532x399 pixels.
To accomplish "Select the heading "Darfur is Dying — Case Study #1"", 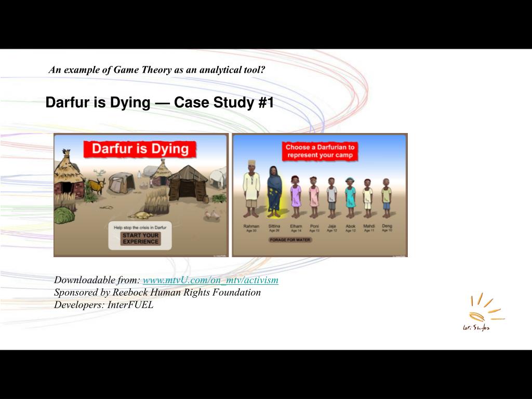I will click(160, 102).
